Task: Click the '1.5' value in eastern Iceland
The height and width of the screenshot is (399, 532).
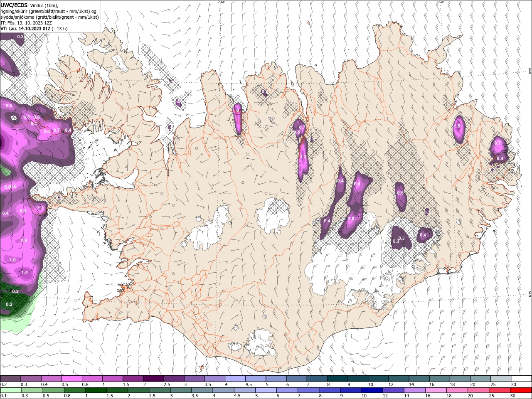Action: [x=458, y=126]
